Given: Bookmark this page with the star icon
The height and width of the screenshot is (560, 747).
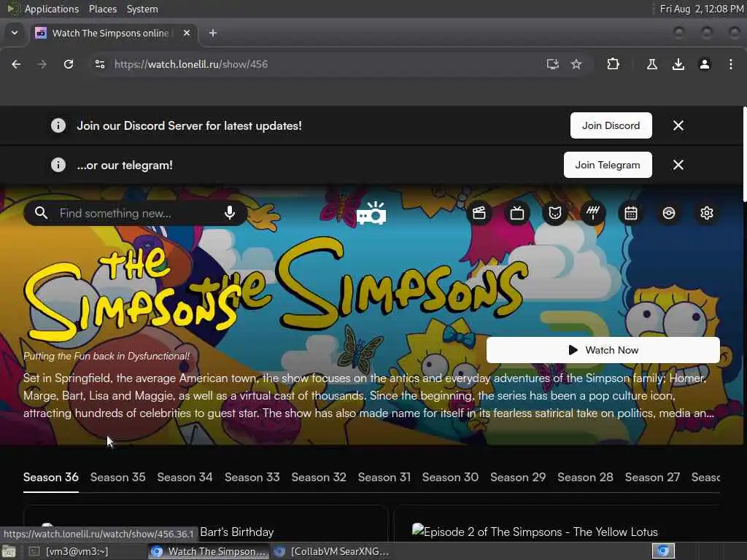Looking at the screenshot, I should click(x=576, y=64).
